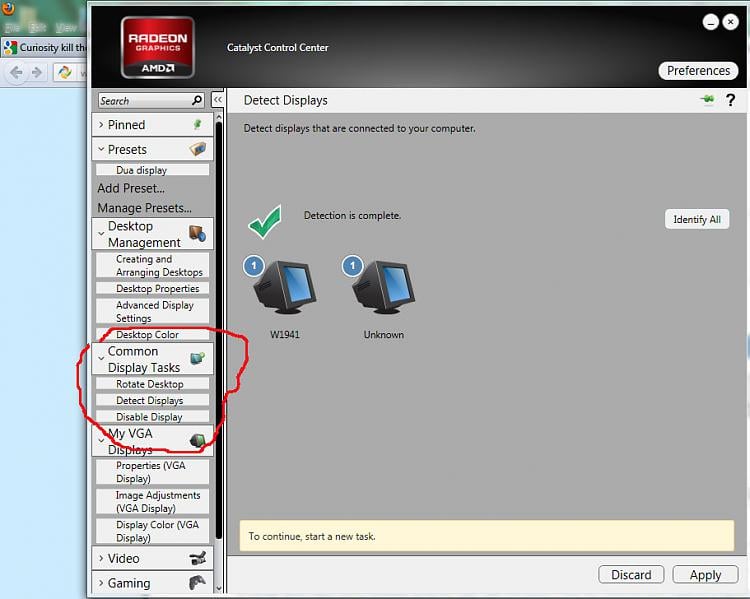Collapse the Presets section

click(101, 150)
